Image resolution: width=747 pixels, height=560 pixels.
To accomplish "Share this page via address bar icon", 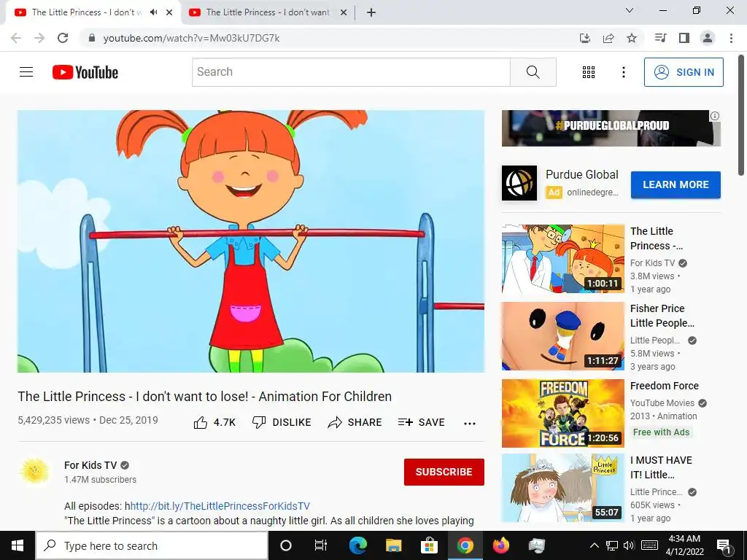I will point(608,38).
